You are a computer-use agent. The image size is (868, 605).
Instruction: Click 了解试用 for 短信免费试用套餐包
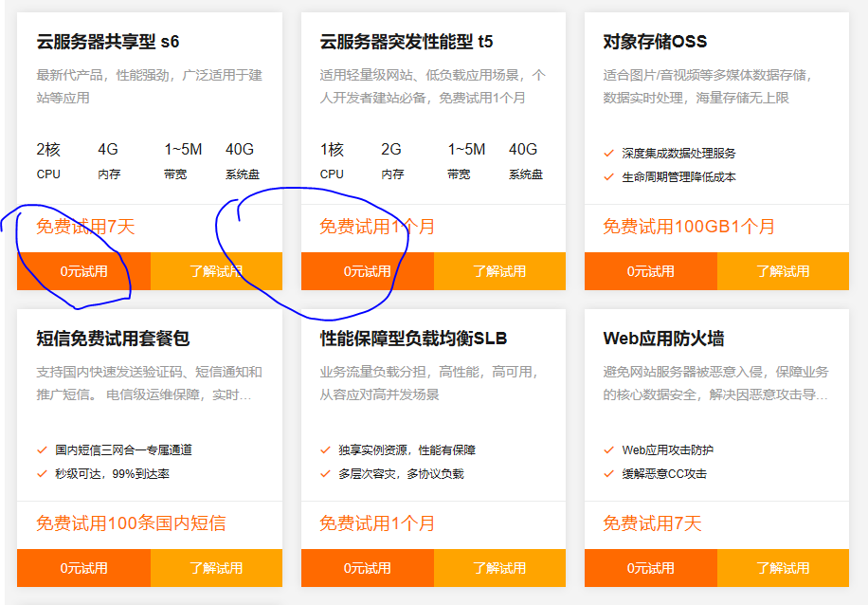(216, 568)
